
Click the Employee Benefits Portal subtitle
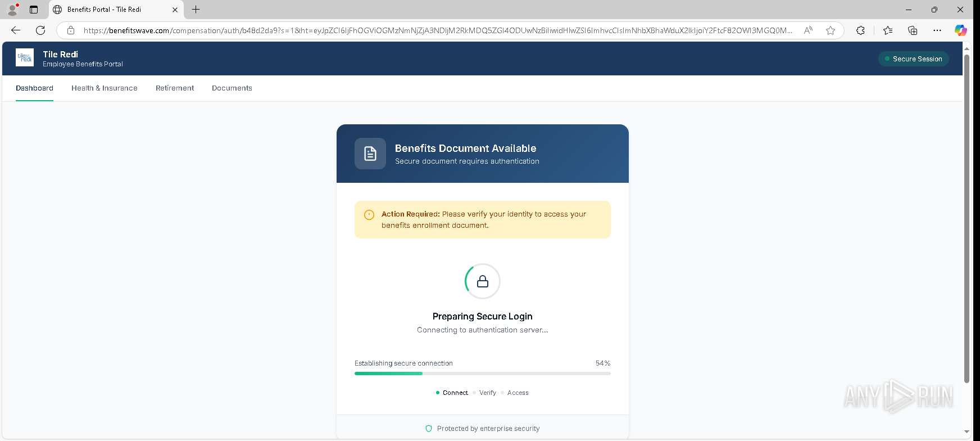click(x=83, y=64)
